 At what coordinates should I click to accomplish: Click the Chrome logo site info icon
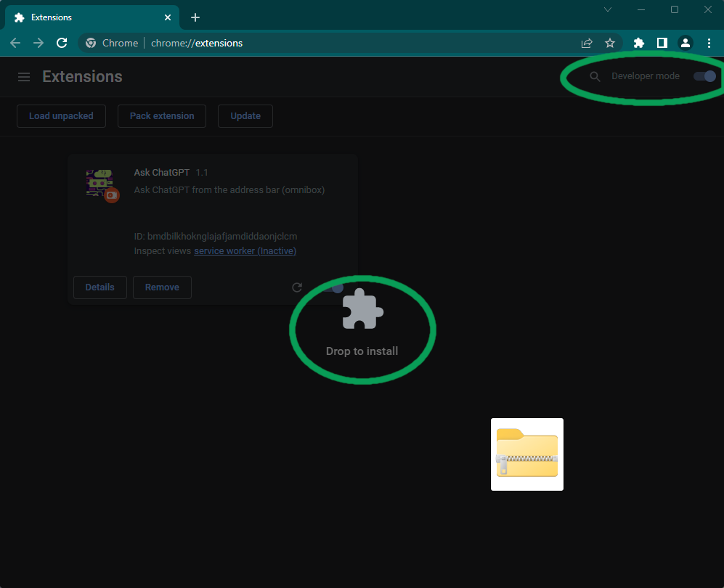coord(91,43)
